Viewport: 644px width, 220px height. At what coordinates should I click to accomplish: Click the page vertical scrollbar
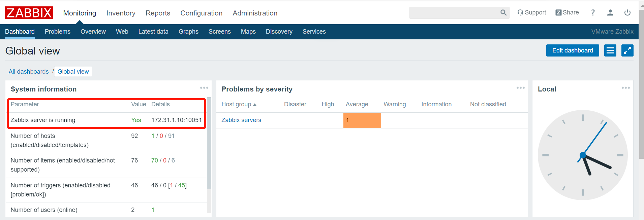(x=641, y=84)
